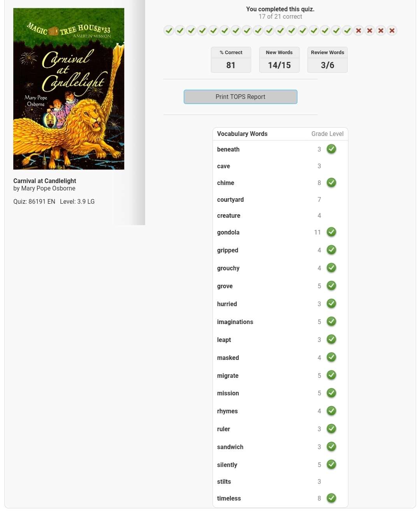The height and width of the screenshot is (513, 420).
Task: Click the checkmark for 'imaginations'
Action: pyautogui.click(x=331, y=321)
